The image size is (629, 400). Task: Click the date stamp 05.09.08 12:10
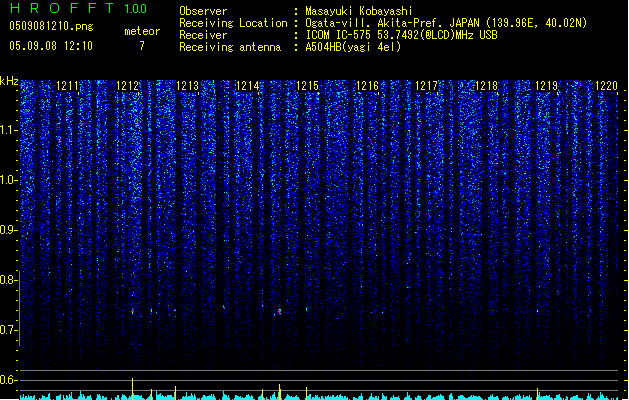(51, 46)
